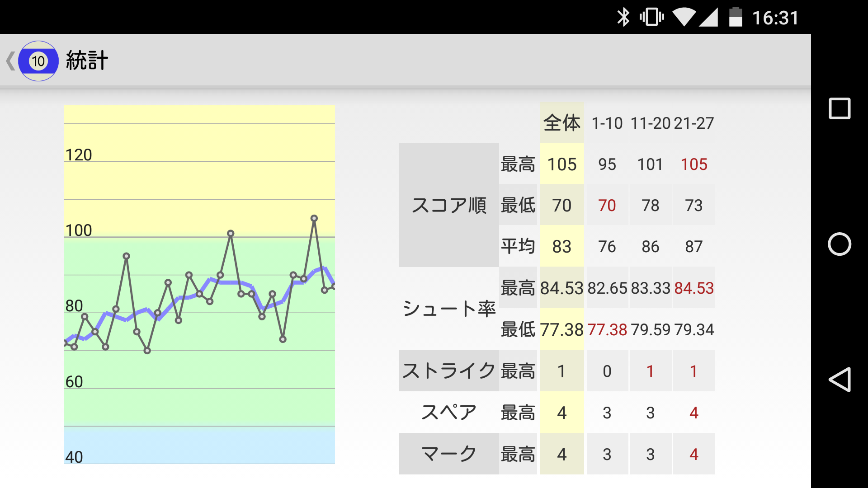Tap the 平均 label in score section
This screenshot has height=488, width=868.
pos(518,246)
